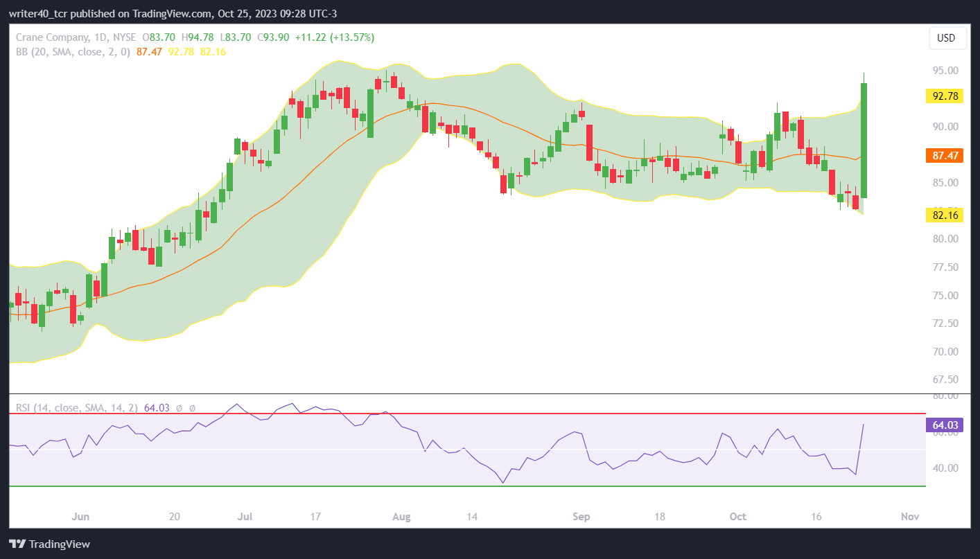Click the 90.00 price axis label

945,127
